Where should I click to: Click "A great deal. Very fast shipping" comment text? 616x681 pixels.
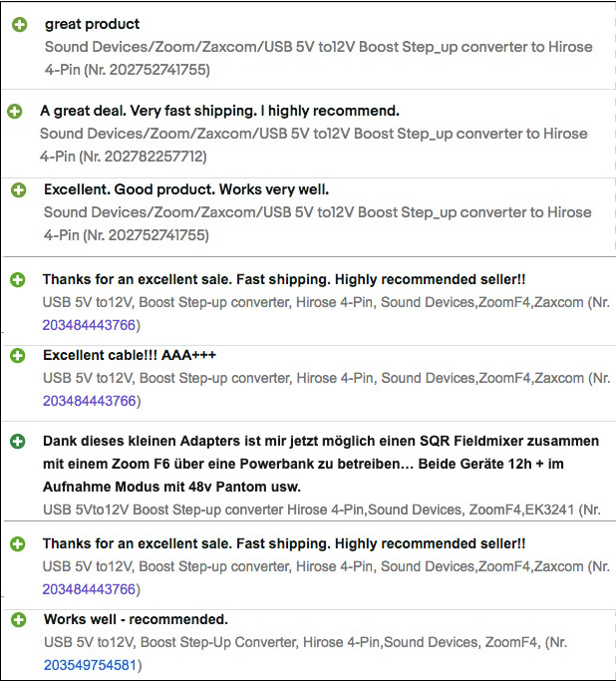point(219,111)
